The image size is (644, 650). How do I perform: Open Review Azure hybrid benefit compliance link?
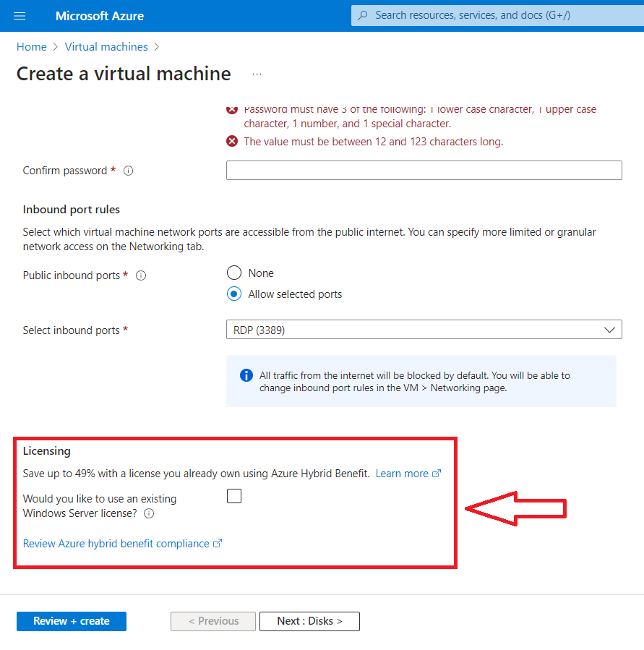click(116, 544)
